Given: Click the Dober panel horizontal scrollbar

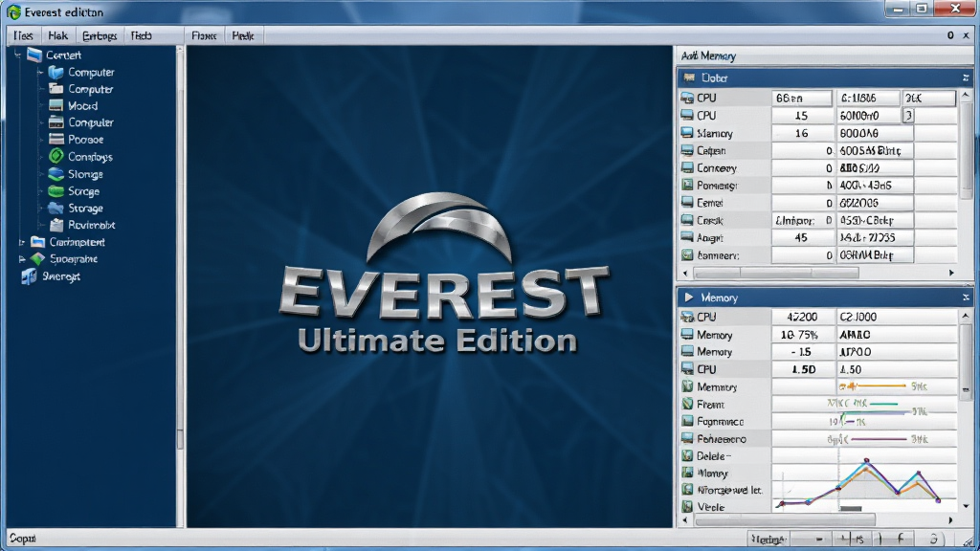Looking at the screenshot, I should tap(776, 273).
